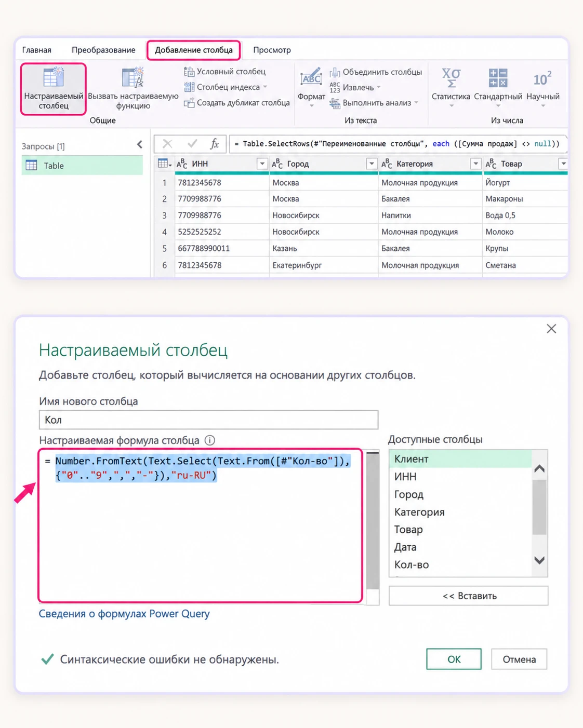Viewport: 583px width, 728px height.
Task: Choose Создать дубликат столбца
Action: [x=237, y=103]
